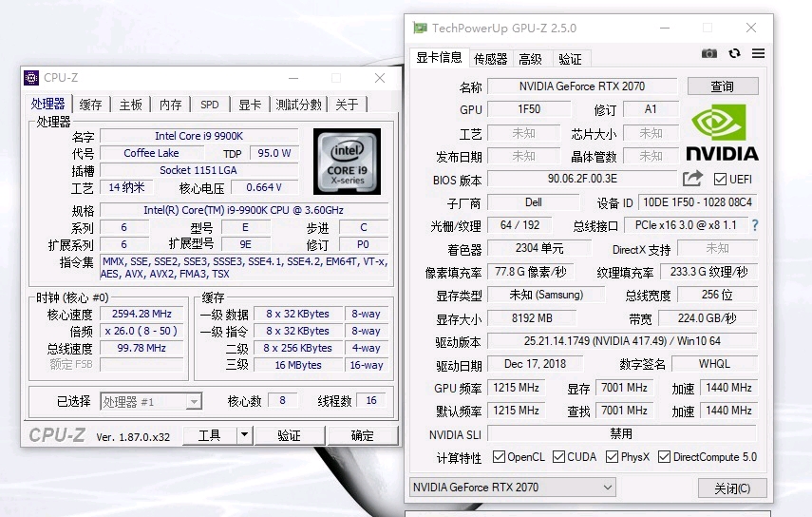Image resolution: width=812 pixels, height=517 pixels.
Task: Switch to the 验证 tab in GPU-Z
Action: 570,59
